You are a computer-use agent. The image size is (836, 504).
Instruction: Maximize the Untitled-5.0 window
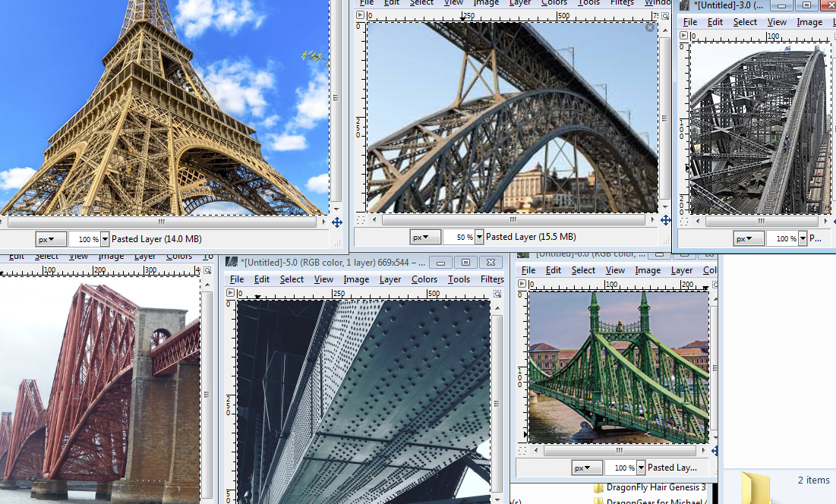(x=465, y=262)
